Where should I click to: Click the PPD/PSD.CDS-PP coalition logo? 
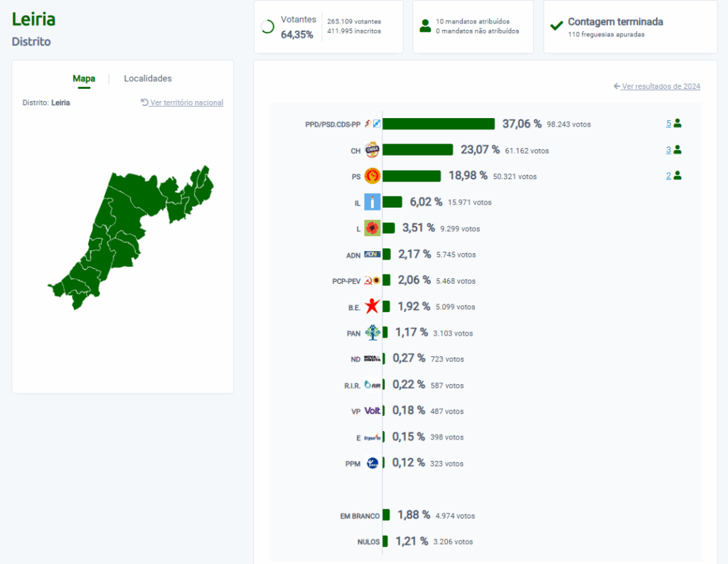(x=372, y=124)
